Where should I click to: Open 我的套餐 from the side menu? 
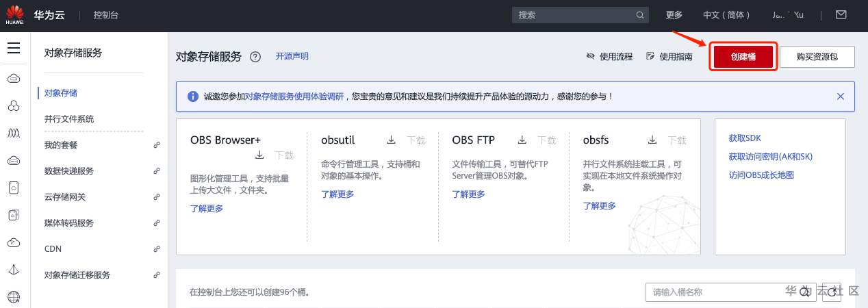tap(61, 145)
